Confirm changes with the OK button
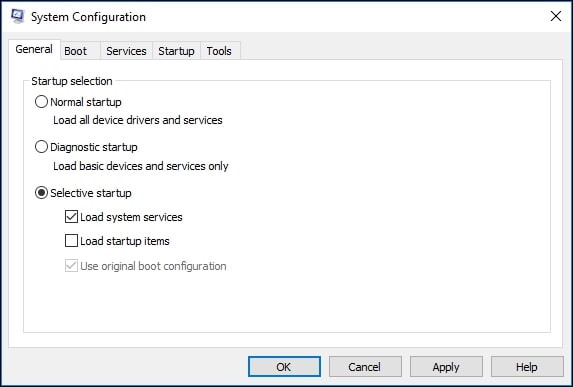Image resolution: width=573 pixels, height=387 pixels. point(284,367)
